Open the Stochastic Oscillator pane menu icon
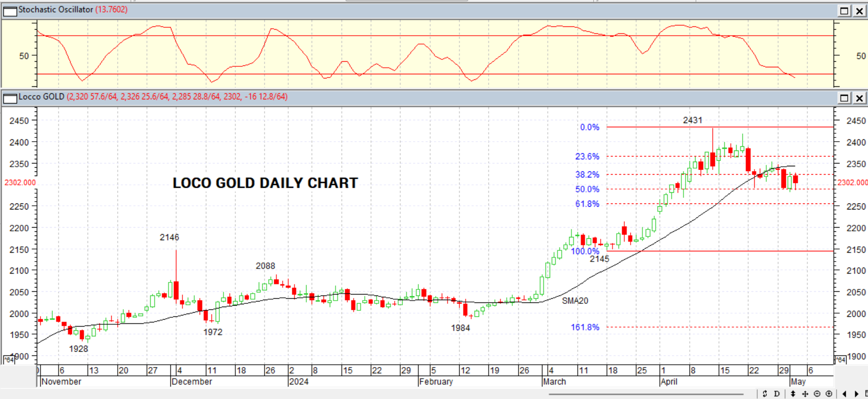Image resolution: width=868 pixels, height=399 pixels. (x=10, y=11)
